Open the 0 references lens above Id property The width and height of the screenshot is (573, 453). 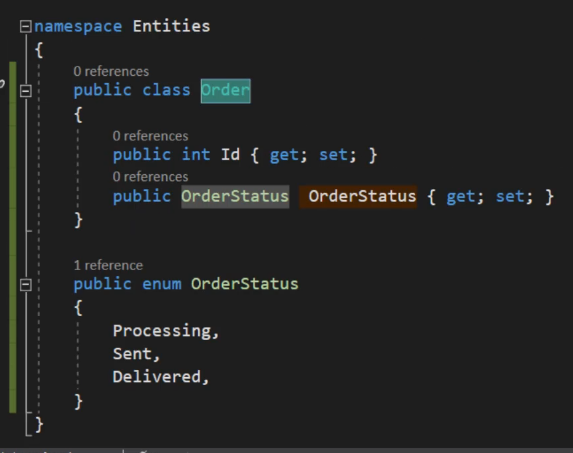[x=150, y=136]
